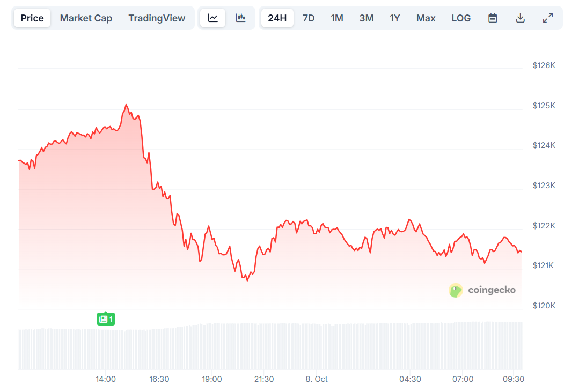Switch to candlestick chart view
The image size is (579, 392).
(x=240, y=18)
